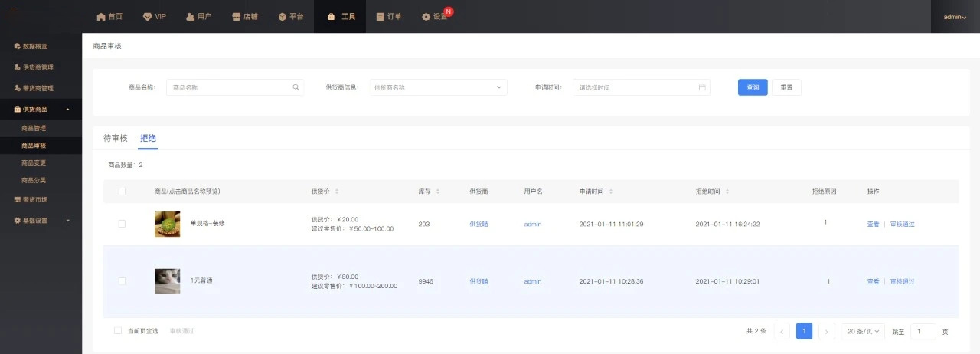The height and width of the screenshot is (354, 980).
Task: Select 商品变更 in the left sidebar
Action: pos(34,162)
